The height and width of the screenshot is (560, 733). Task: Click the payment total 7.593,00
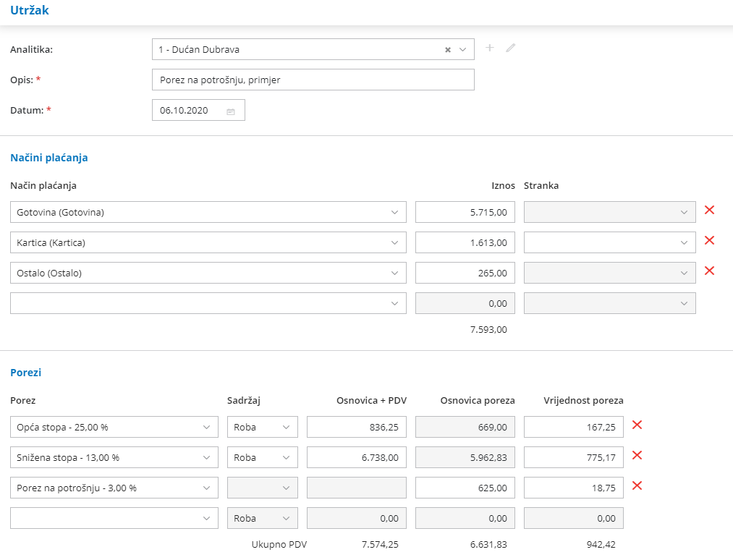coord(488,329)
